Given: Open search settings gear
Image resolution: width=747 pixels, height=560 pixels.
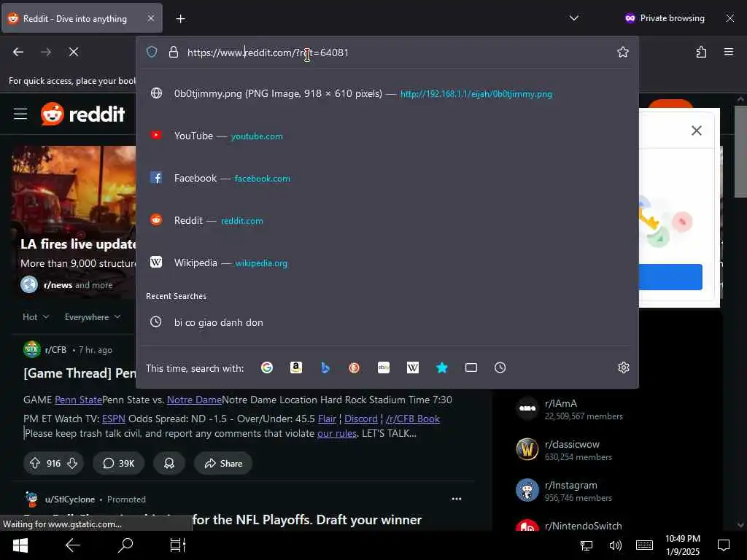Looking at the screenshot, I should tap(624, 367).
